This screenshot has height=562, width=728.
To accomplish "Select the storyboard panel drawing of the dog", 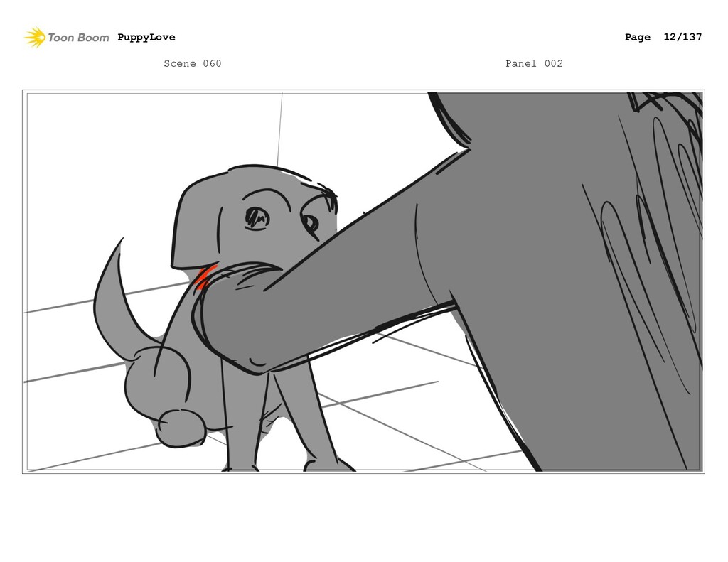I will tap(363, 281).
